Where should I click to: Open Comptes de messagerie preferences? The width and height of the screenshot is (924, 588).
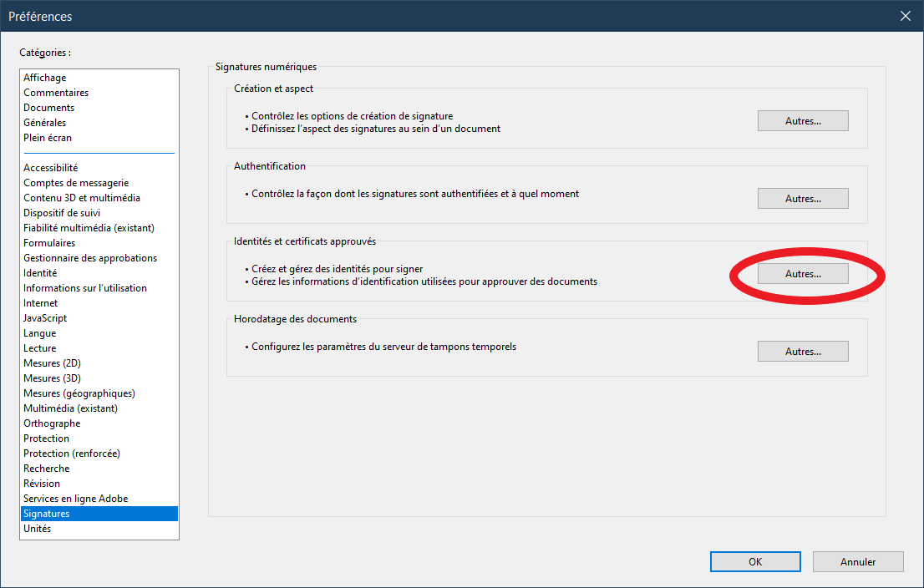click(76, 183)
